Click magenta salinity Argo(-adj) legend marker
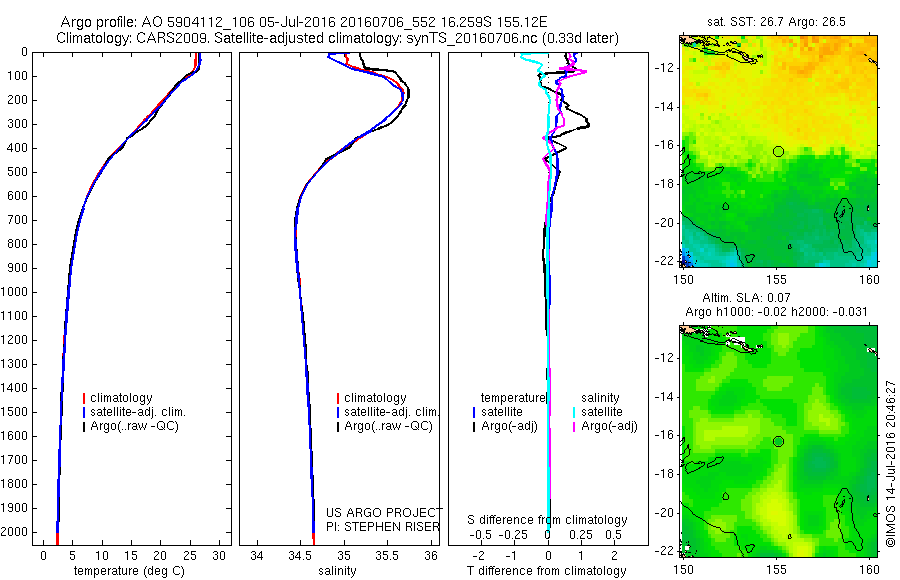The image size is (900, 580). (574, 427)
